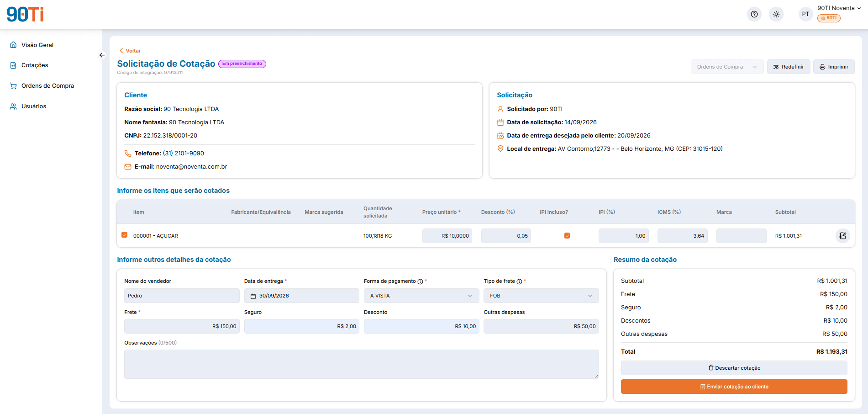
Task: Click the Tipo de frete info icon
Action: click(x=519, y=281)
